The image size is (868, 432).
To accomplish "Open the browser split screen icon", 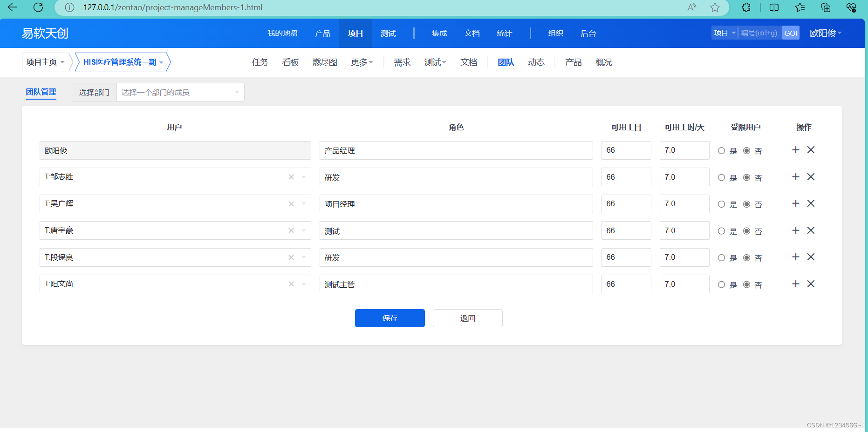I will (774, 7).
